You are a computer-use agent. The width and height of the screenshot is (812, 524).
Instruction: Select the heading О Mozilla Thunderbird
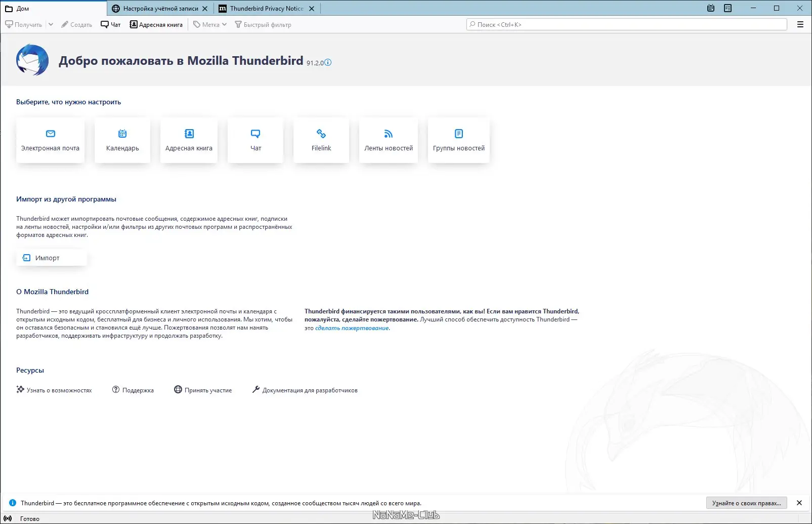pos(52,292)
